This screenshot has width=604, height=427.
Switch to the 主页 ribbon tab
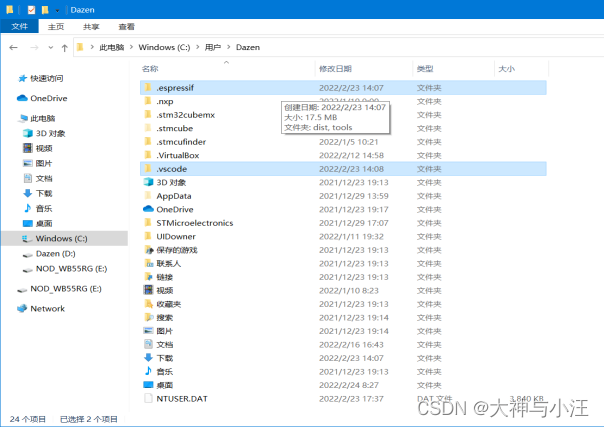56,27
